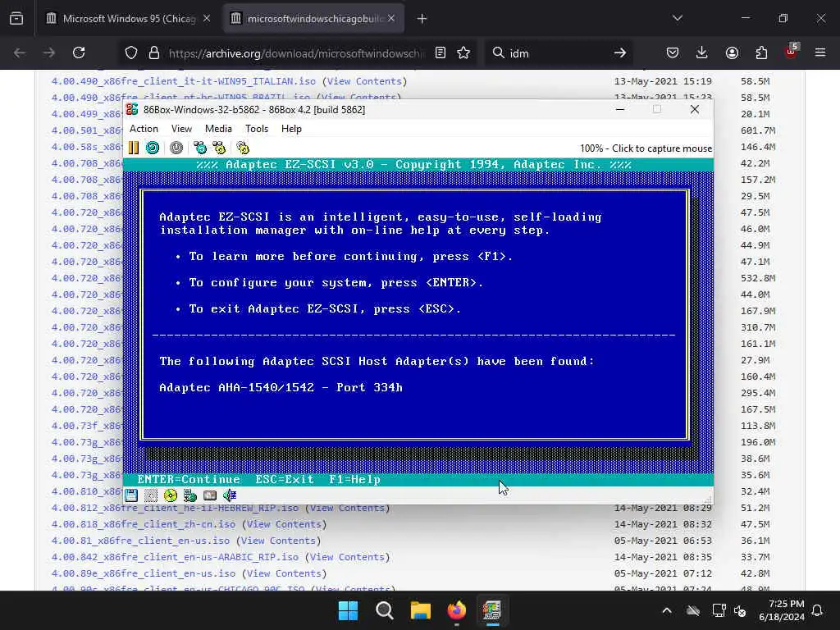
Task: Reload the archive.org page
Action: tap(79, 52)
